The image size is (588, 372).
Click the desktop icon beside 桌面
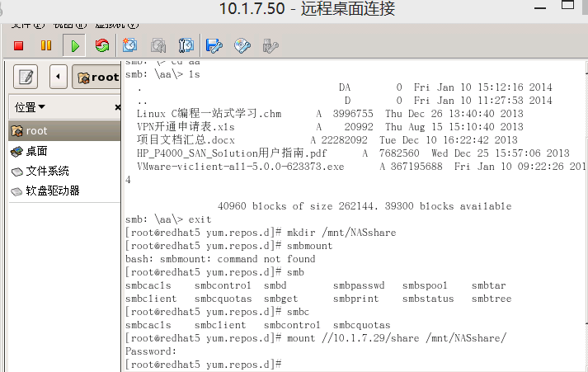point(16,152)
